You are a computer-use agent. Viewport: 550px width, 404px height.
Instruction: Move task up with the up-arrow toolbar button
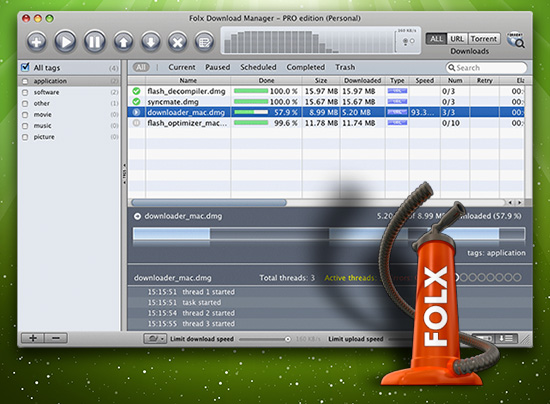coord(123,42)
